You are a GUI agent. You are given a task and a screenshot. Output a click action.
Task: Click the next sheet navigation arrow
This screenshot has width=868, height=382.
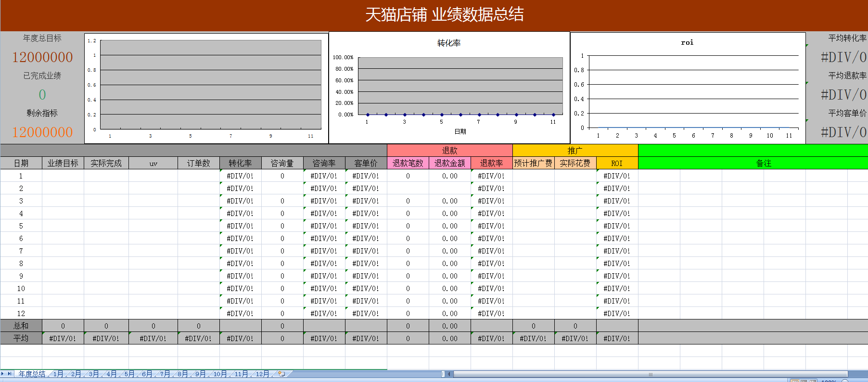coord(3,374)
